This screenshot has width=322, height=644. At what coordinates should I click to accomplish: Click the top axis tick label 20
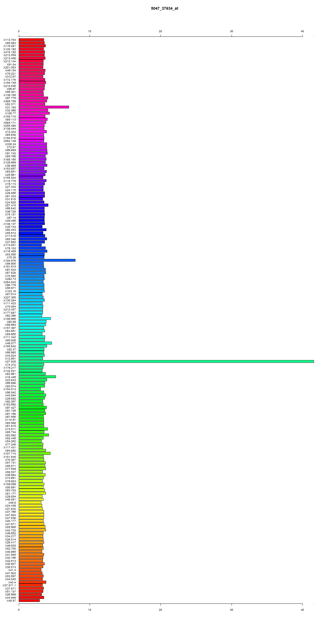point(160,31)
